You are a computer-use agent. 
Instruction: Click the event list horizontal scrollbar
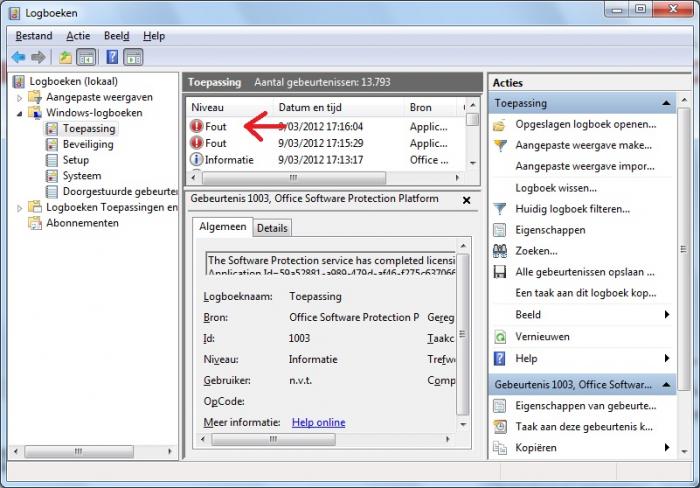293,177
